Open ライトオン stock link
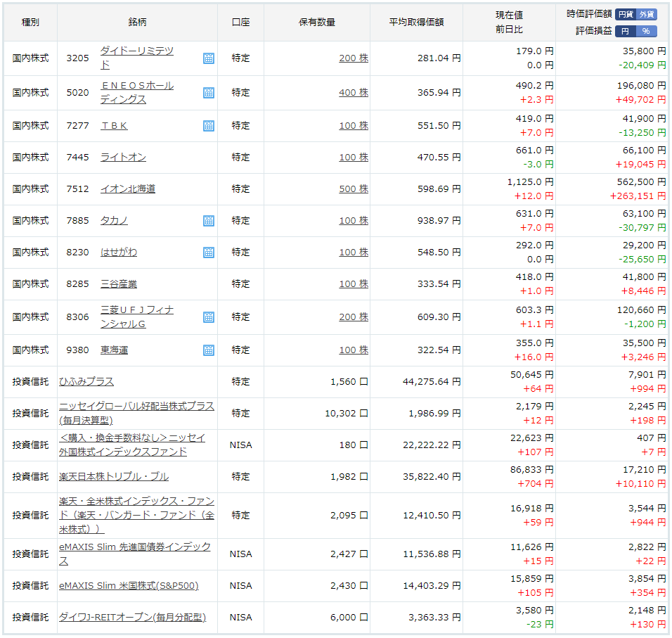This screenshot has height=638, width=672. point(124,158)
